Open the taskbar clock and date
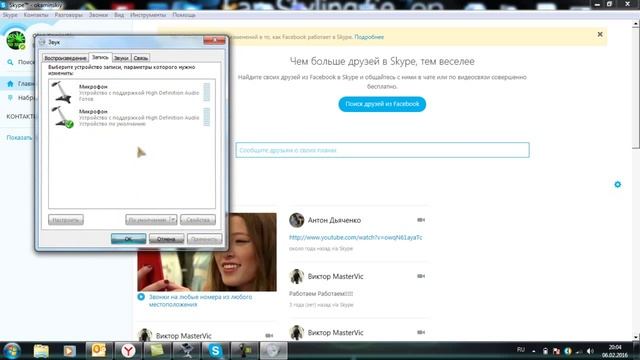This screenshot has width=640, height=360. click(615, 351)
